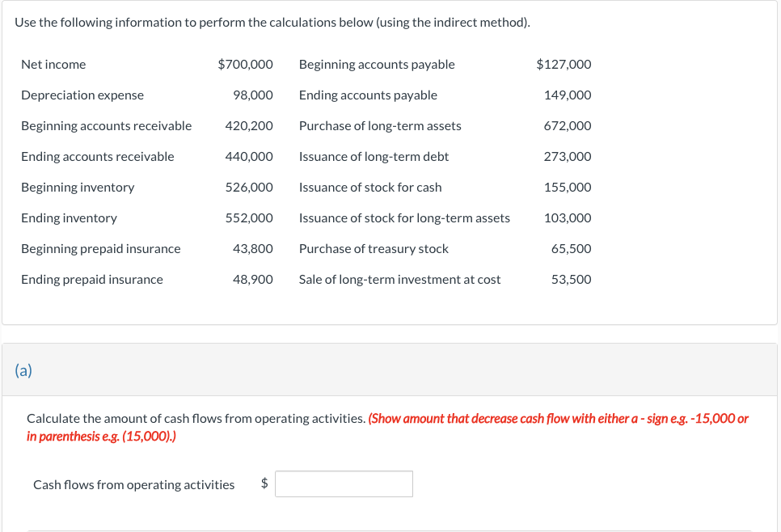
Task: Click the Purchase of long-term assets value 672,000
Action: 567,126
